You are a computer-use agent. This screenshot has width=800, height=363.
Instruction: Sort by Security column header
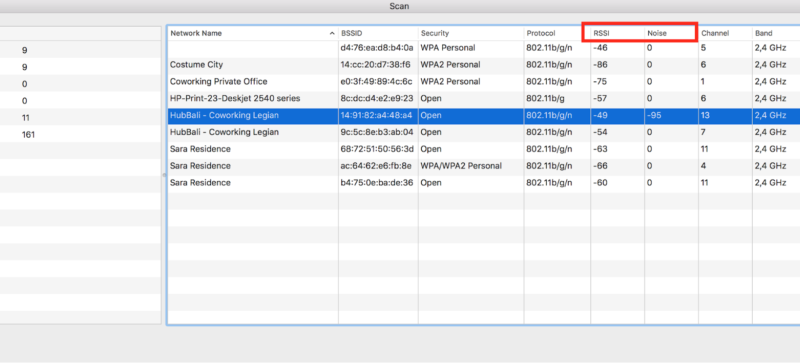471,33
